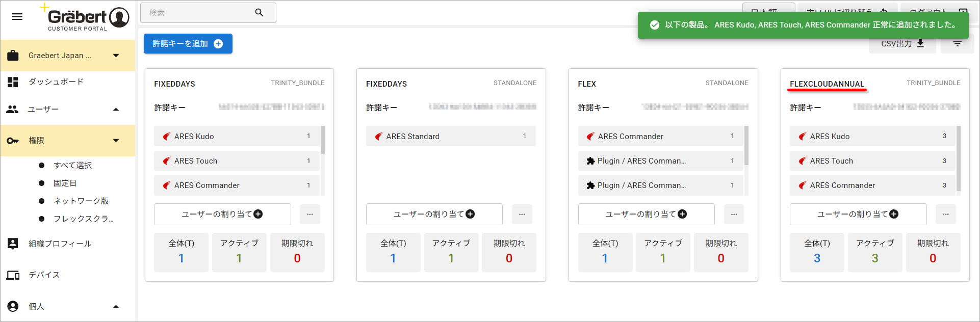Click ユーザーの割り当て in the FLEX card

(646, 214)
